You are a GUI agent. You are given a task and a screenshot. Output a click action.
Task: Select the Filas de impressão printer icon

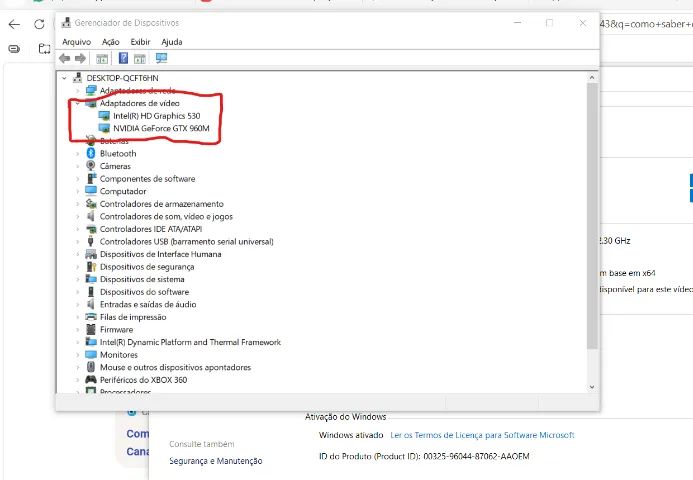pyautogui.click(x=91, y=316)
